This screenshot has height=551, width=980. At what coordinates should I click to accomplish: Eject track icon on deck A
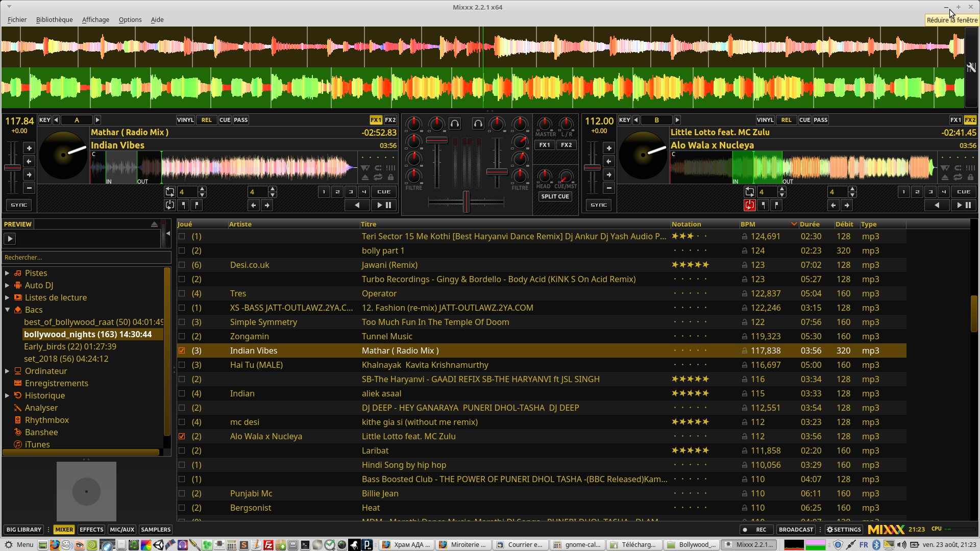coord(365,178)
